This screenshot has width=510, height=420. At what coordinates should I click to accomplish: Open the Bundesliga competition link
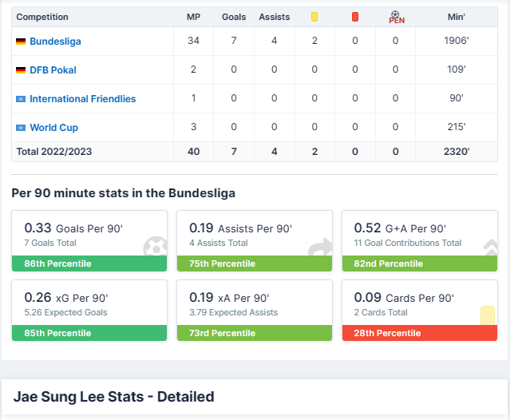pyautogui.click(x=55, y=42)
